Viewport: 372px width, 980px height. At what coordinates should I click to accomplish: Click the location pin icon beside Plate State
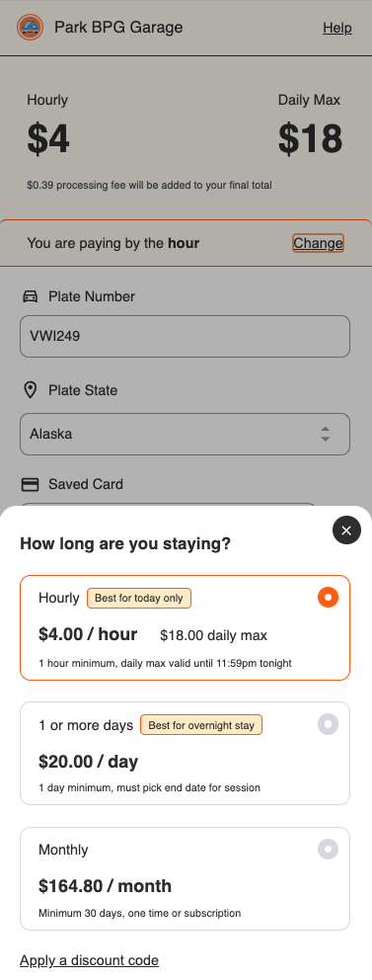click(x=30, y=390)
